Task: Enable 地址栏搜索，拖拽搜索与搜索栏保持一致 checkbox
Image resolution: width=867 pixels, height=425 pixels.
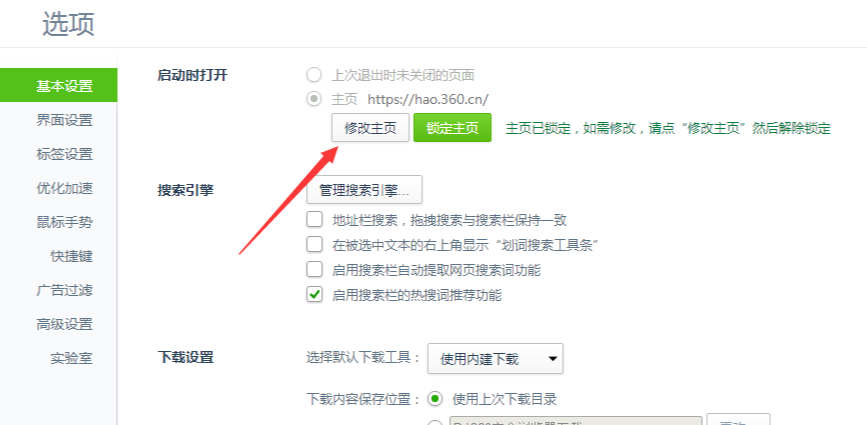Action: point(315,219)
